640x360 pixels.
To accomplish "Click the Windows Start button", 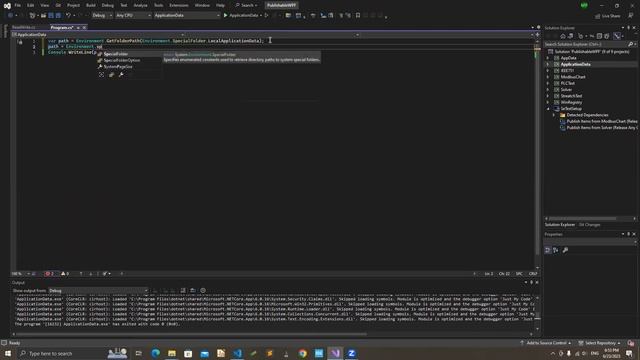I will tap(7, 353).
